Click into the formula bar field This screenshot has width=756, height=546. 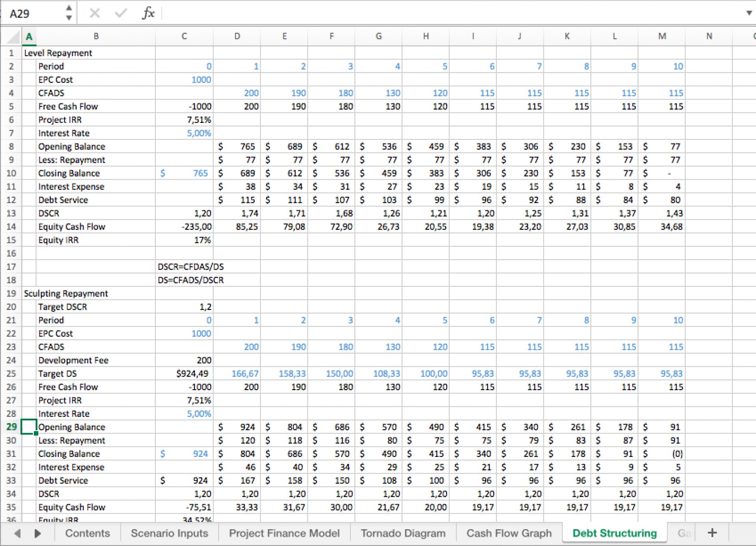point(453,13)
